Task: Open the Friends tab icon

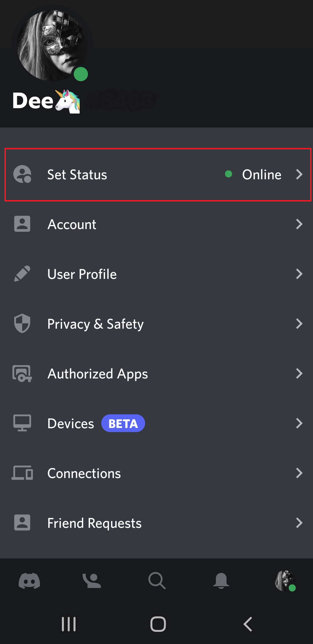Action: click(x=92, y=580)
